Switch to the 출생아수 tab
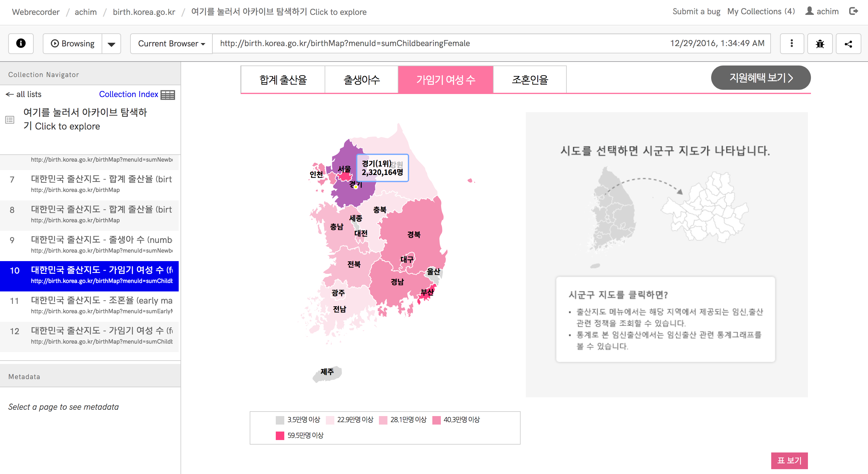 coord(361,79)
